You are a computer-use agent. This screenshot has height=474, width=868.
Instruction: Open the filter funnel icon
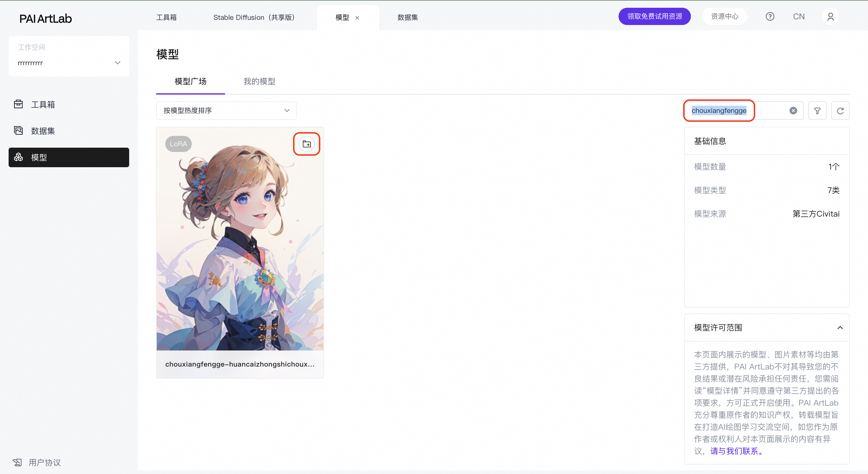[817, 111]
